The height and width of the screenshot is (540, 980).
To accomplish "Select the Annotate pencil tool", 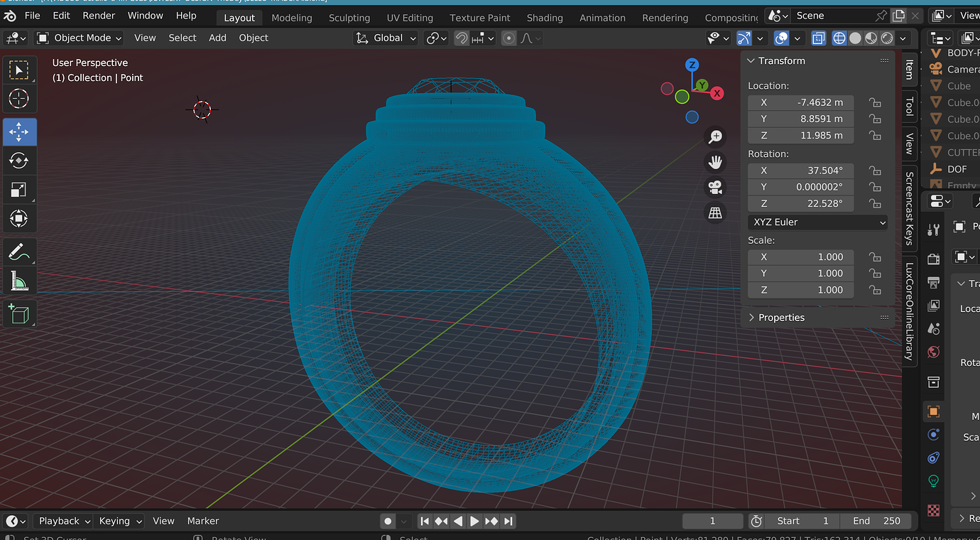I will click(x=19, y=252).
